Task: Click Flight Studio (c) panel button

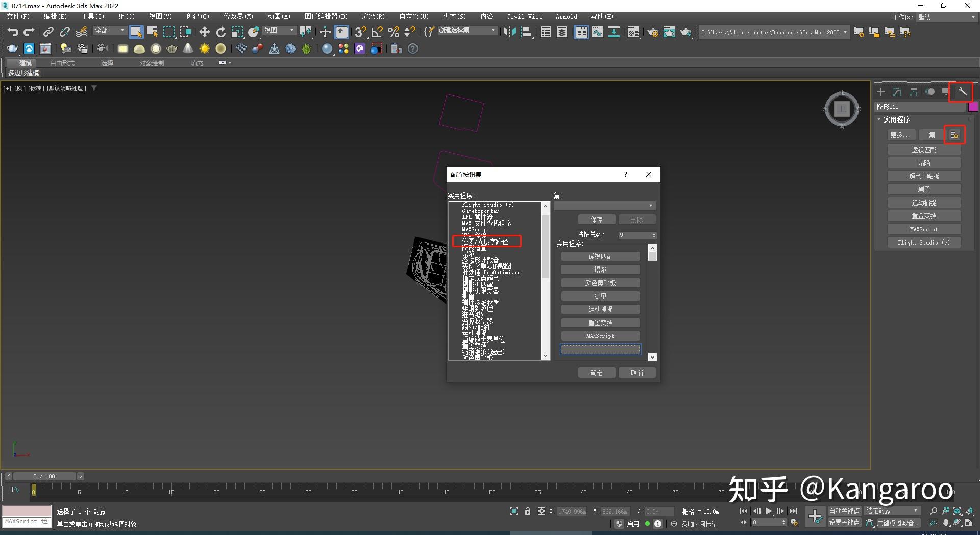Action: [x=924, y=242]
